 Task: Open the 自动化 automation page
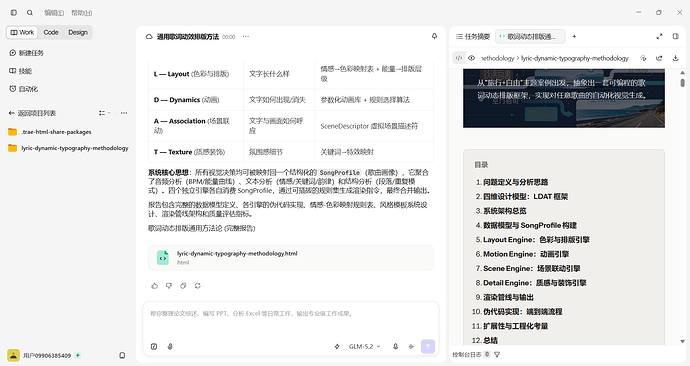(x=24, y=89)
